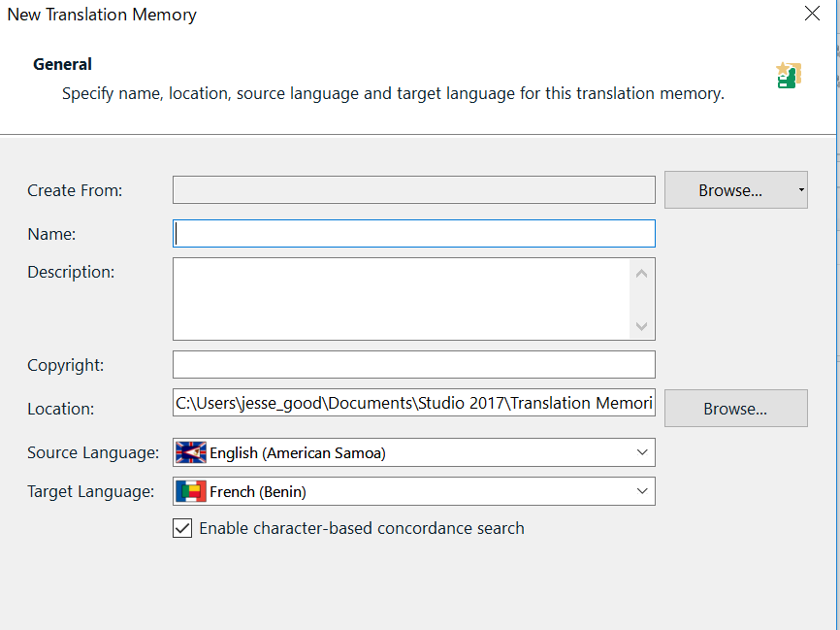
Task: Select English (American Samoa) source language text
Action: [x=298, y=453]
